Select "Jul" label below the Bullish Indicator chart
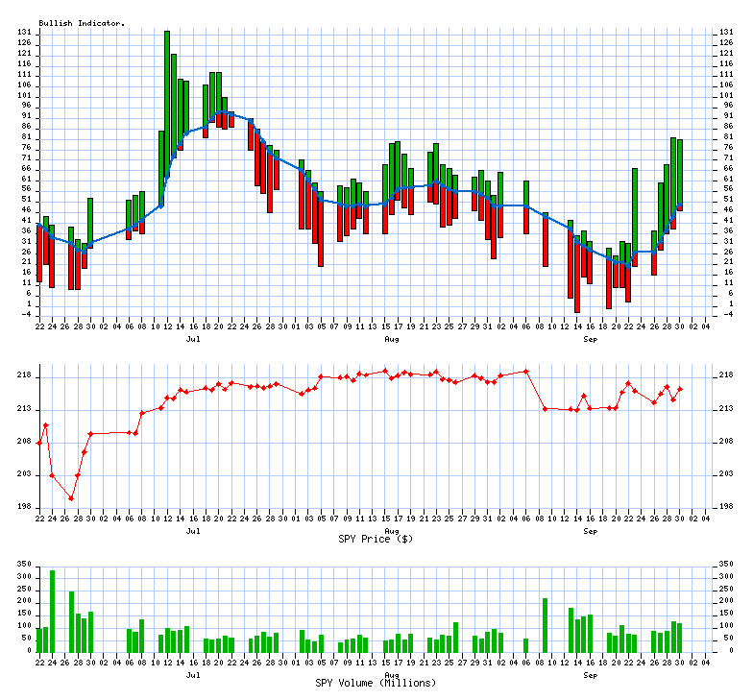Screen dimensions: 753x700 pyautogui.click(x=193, y=339)
